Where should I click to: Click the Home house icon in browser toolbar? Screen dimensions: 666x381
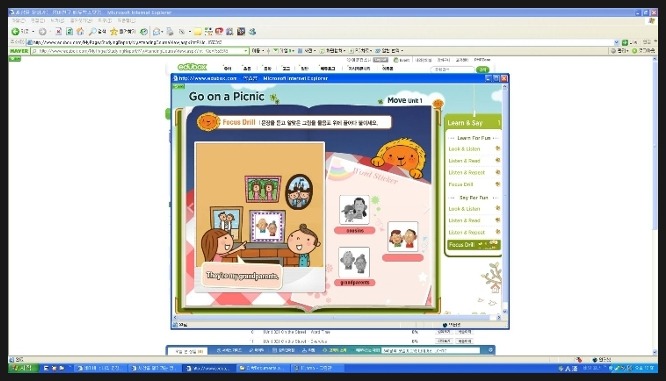(80, 31)
